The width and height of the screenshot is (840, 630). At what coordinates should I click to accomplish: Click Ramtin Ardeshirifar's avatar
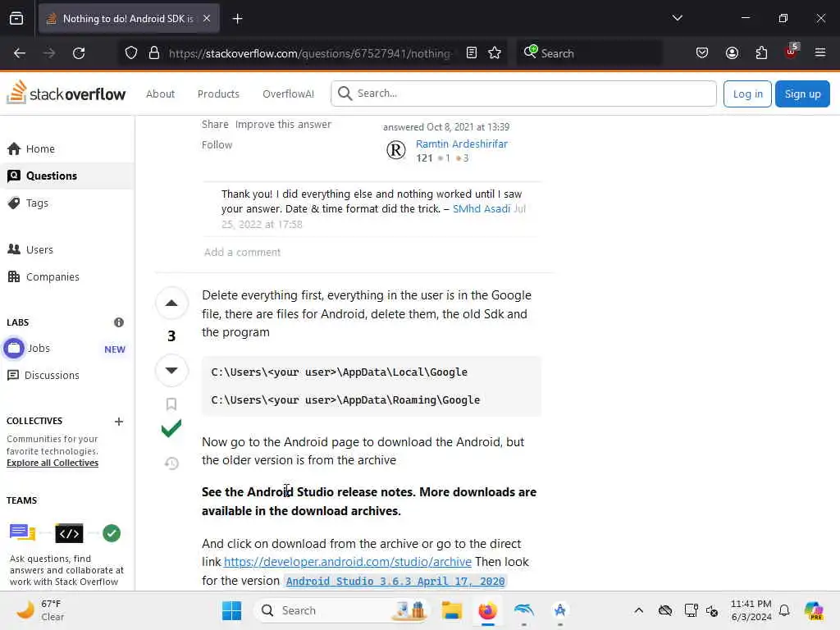(396, 151)
